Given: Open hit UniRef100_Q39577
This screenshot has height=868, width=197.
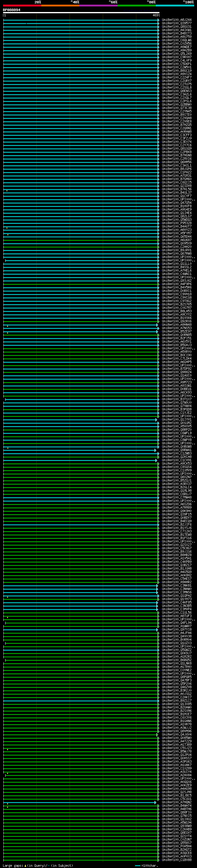Looking at the screenshot, I should pos(176,23).
